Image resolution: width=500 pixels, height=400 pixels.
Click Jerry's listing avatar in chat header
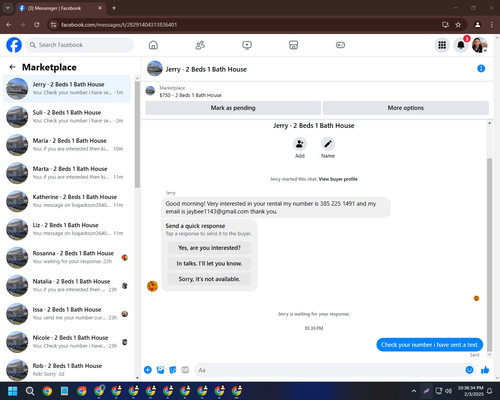point(155,69)
